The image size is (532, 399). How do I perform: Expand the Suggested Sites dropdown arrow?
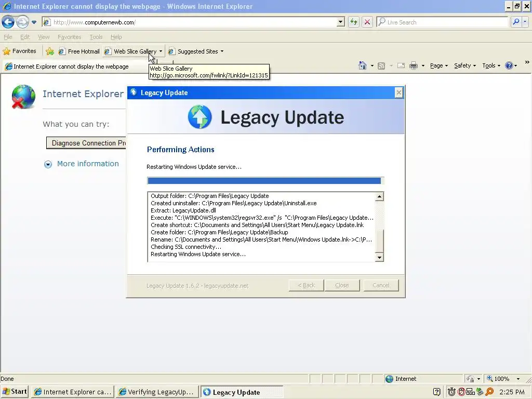coord(222,51)
